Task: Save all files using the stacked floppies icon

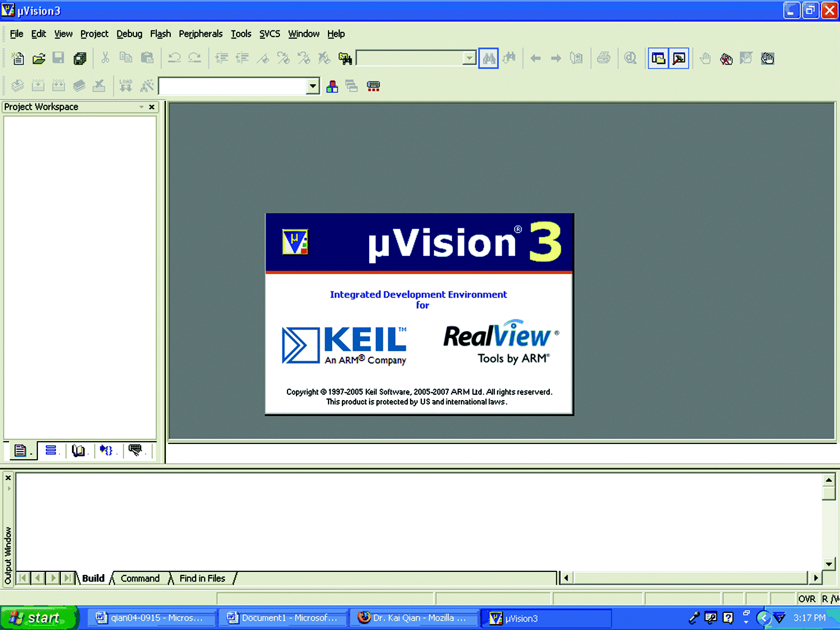Action: pyautogui.click(x=80, y=58)
